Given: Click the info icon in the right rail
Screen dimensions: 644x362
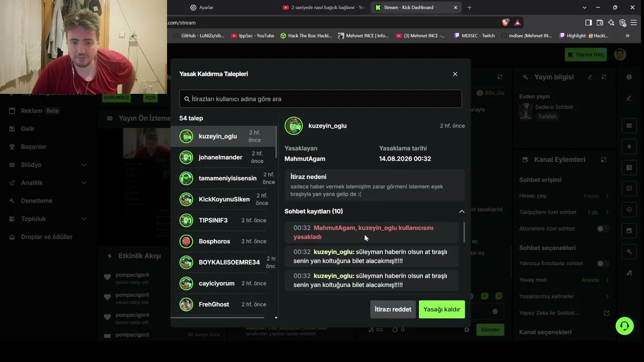Looking at the screenshot, I should coord(629,77).
